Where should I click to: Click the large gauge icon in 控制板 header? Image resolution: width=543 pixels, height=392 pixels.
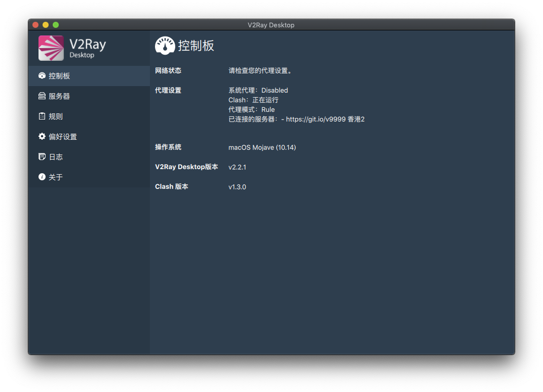pos(165,46)
